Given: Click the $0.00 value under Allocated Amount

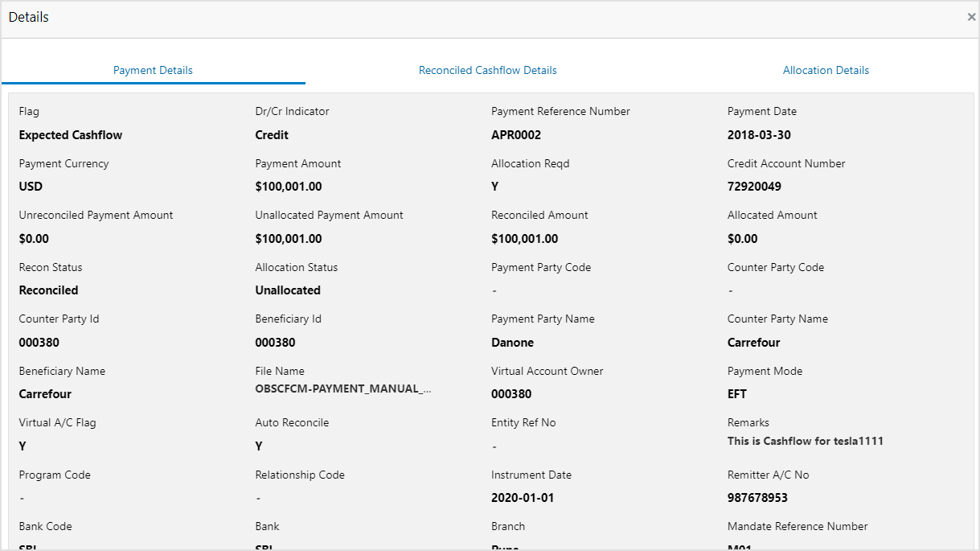Looking at the screenshot, I should click(743, 239).
